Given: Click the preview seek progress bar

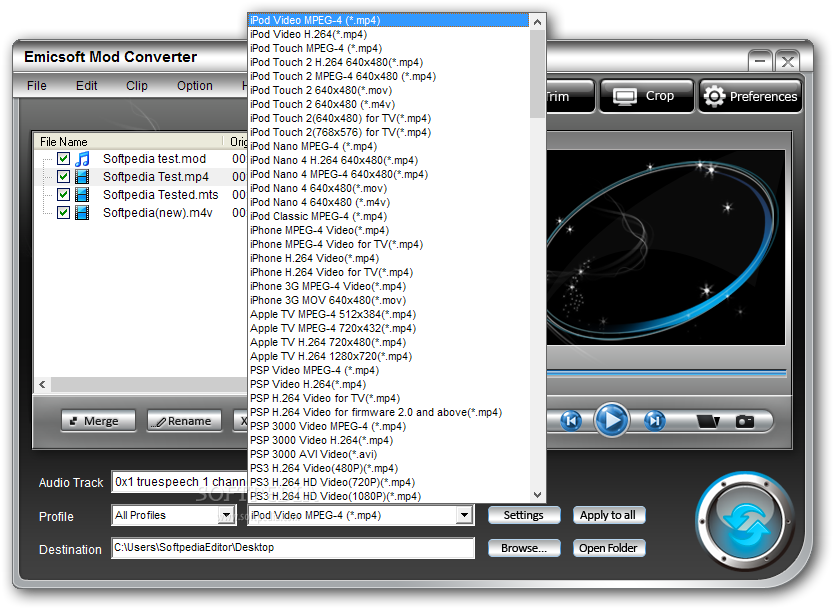Looking at the screenshot, I should [x=666, y=373].
